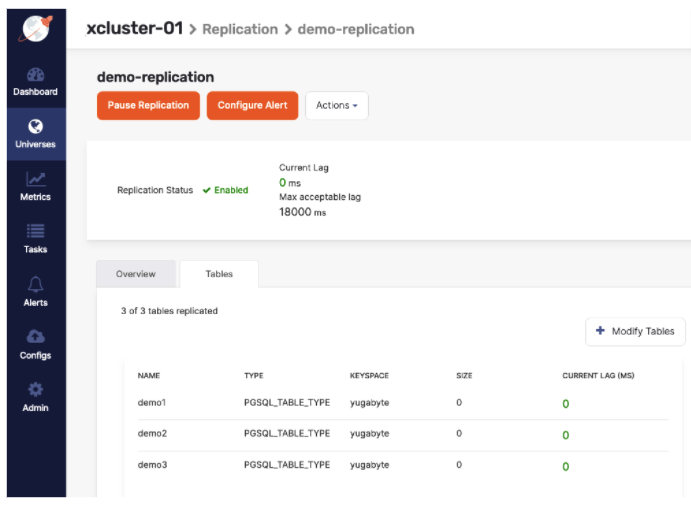Click the Replication breadcrumb link

240,29
